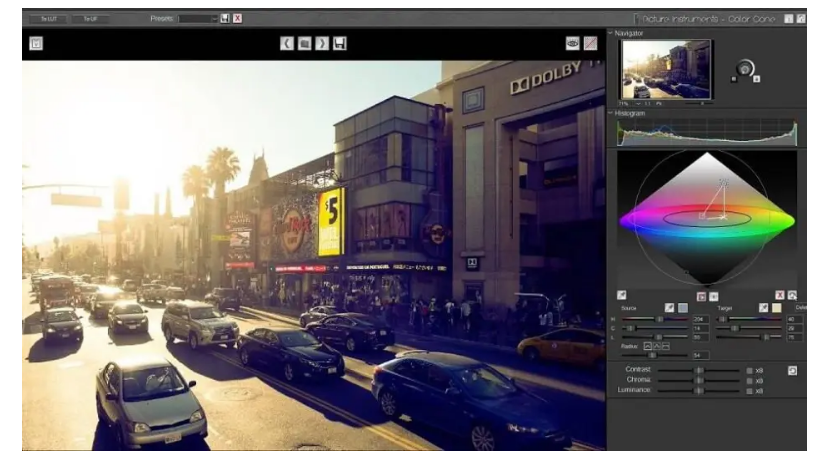Go to next image with right arrow
This screenshot has width=826, height=463.
322,43
